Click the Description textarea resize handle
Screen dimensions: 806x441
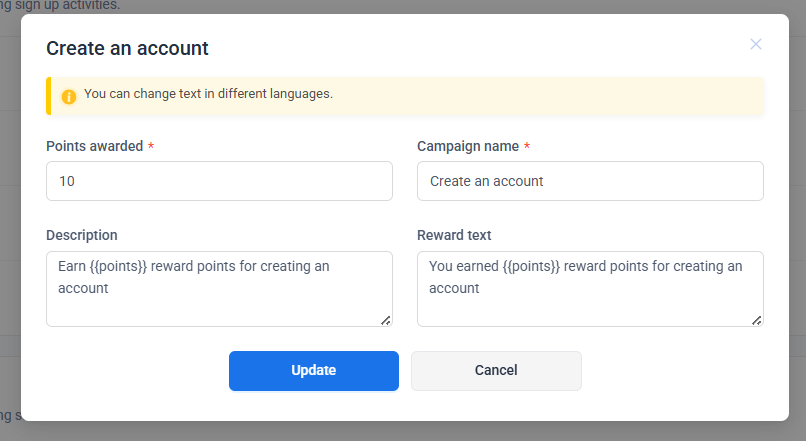[x=386, y=320]
